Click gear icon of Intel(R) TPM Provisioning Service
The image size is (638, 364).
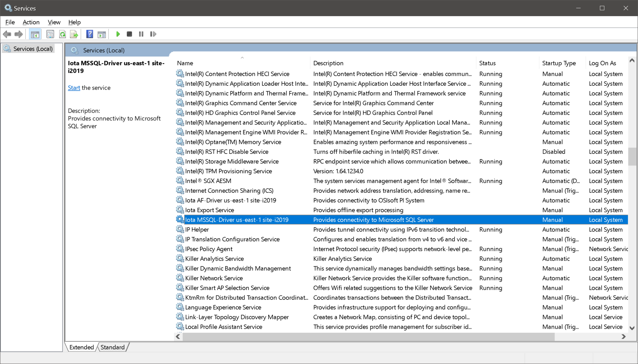(x=180, y=171)
